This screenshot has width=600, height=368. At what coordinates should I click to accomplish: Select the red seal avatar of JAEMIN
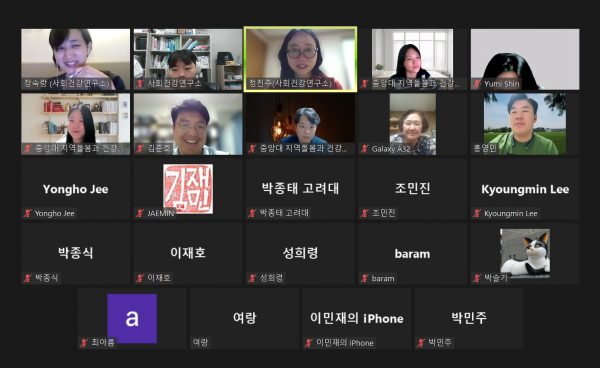(x=188, y=189)
